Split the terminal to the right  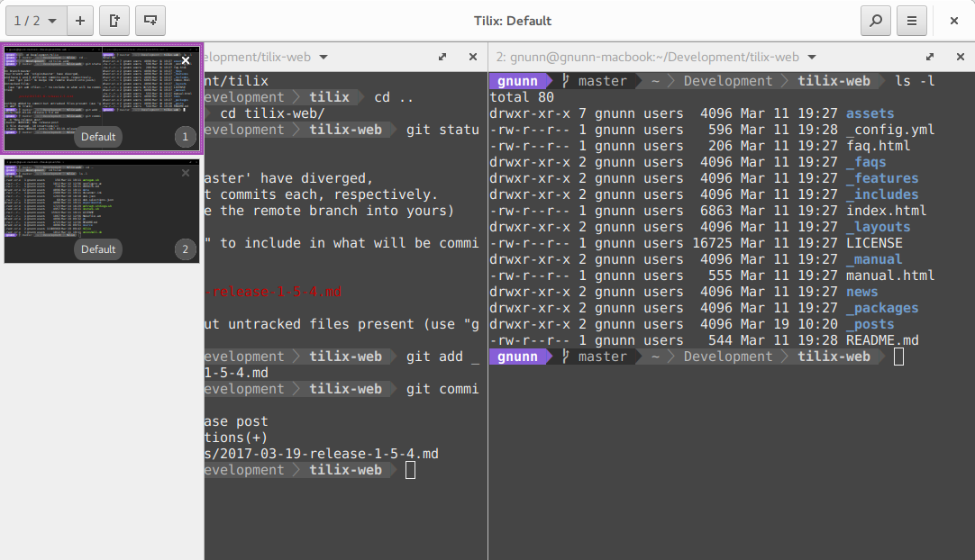point(114,20)
